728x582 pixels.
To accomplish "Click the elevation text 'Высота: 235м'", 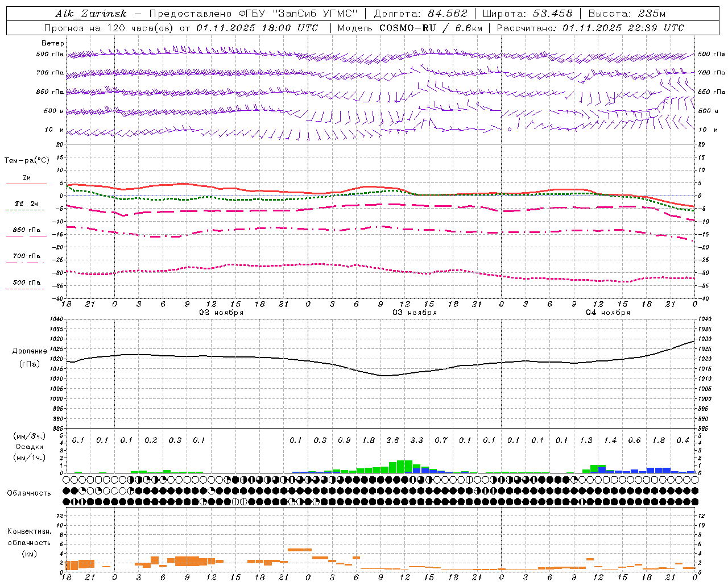I will (627, 14).
